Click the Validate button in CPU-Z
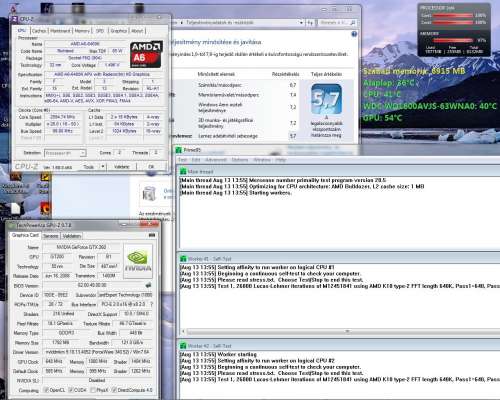 click(122, 167)
